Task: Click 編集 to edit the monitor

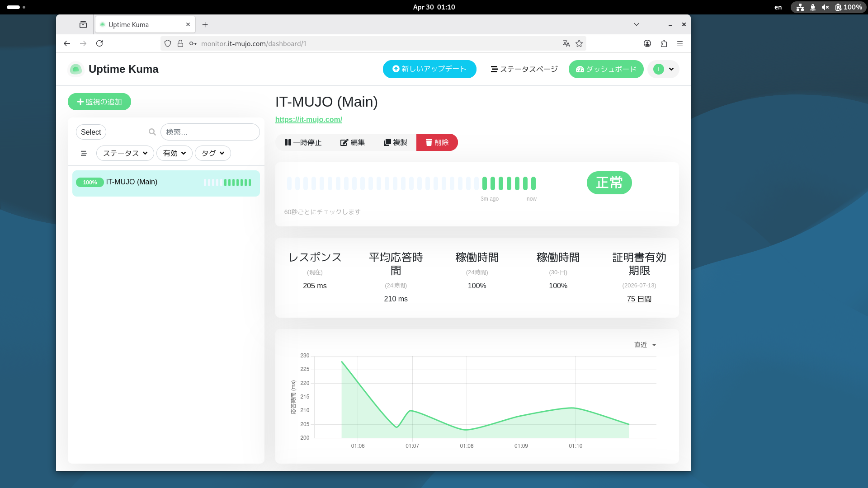Action: click(x=353, y=142)
